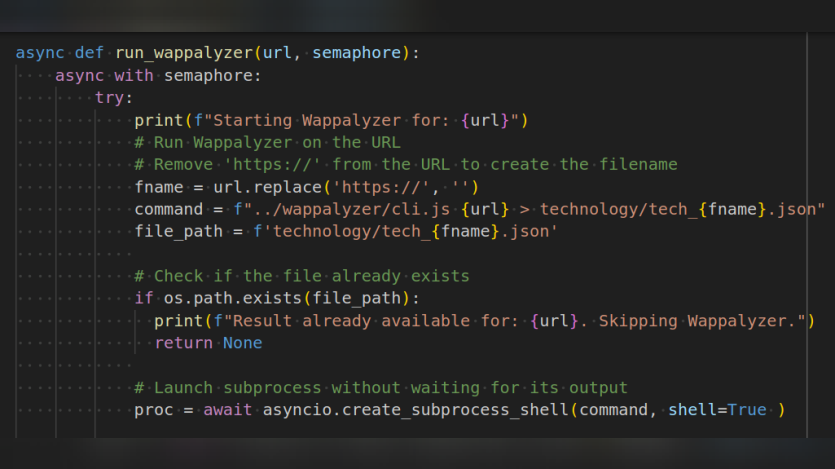The image size is (835, 469).
Task: Click the 'semaphore' parameter in function signature
Action: (x=356, y=53)
